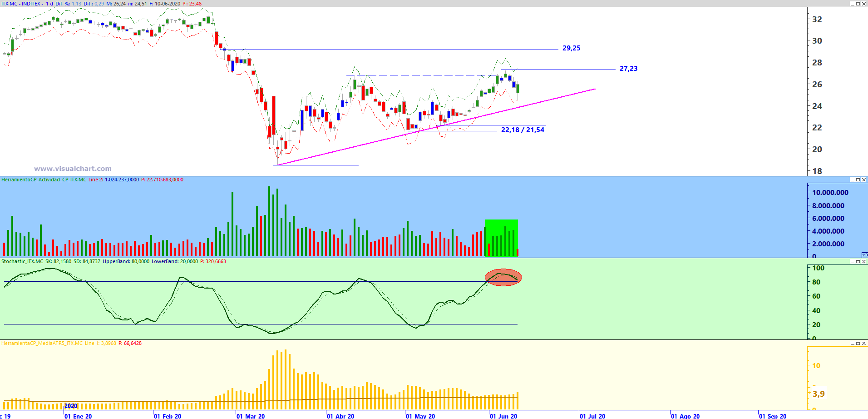
Task: Click the green highlighted box in volume pane
Action: tap(501, 238)
